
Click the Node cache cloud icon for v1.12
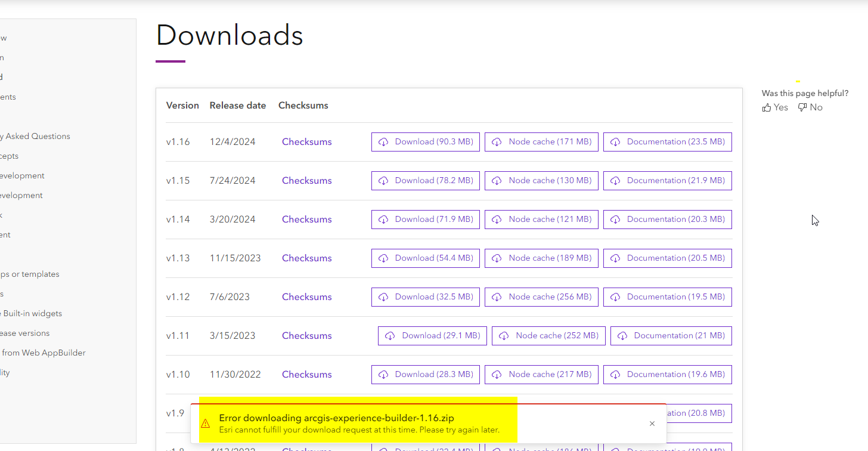[497, 296]
